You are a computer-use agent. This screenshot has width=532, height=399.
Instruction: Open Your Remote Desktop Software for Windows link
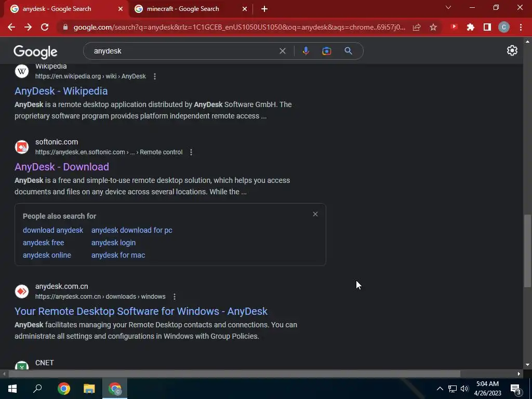[x=141, y=311]
